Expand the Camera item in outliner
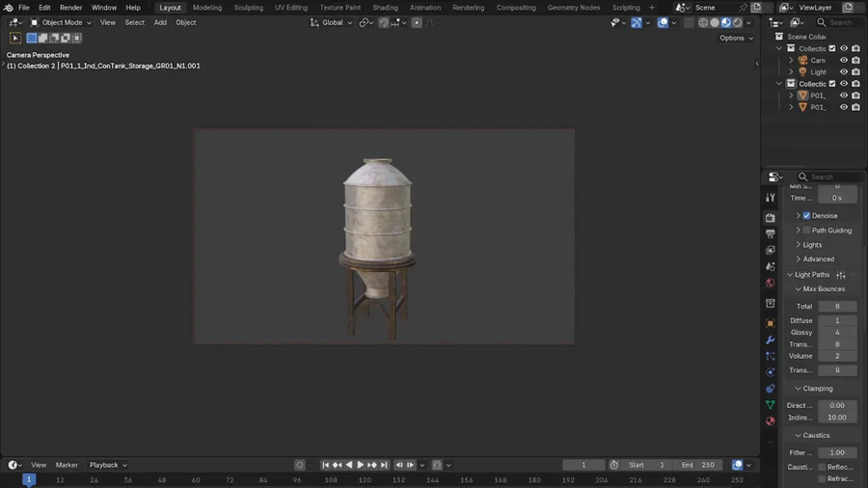868x488 pixels. (791, 61)
